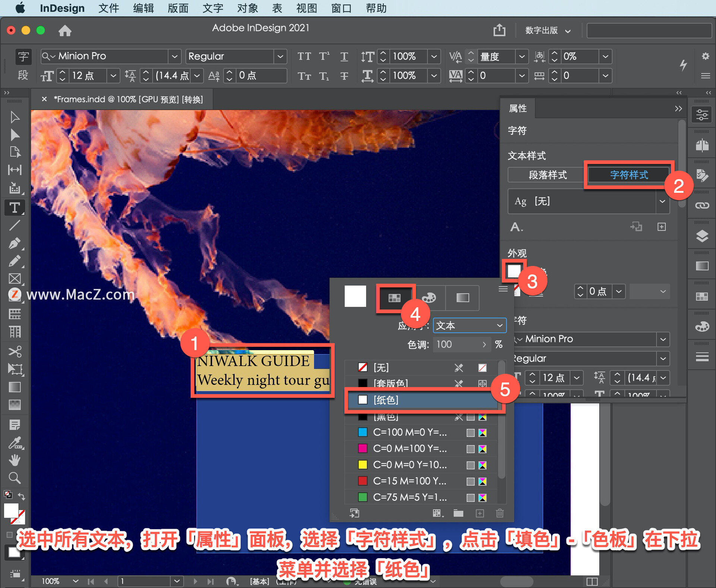The width and height of the screenshot is (716, 588).
Task: Click the Share document icon
Action: click(499, 30)
